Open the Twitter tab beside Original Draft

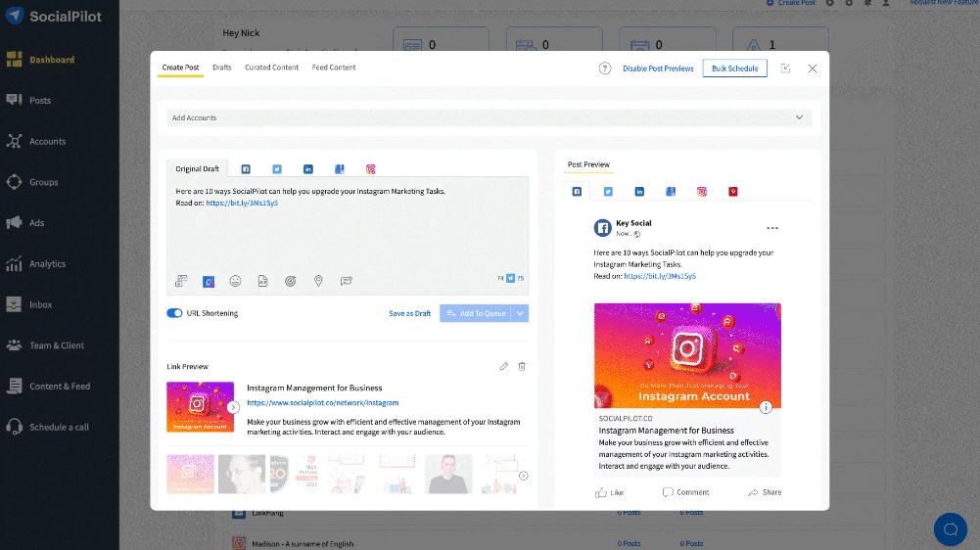[x=277, y=169]
